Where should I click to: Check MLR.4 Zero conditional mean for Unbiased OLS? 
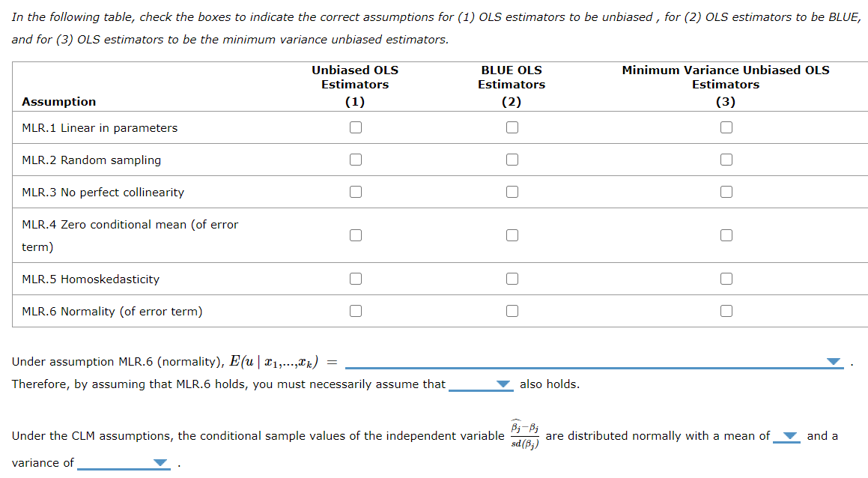[355, 235]
